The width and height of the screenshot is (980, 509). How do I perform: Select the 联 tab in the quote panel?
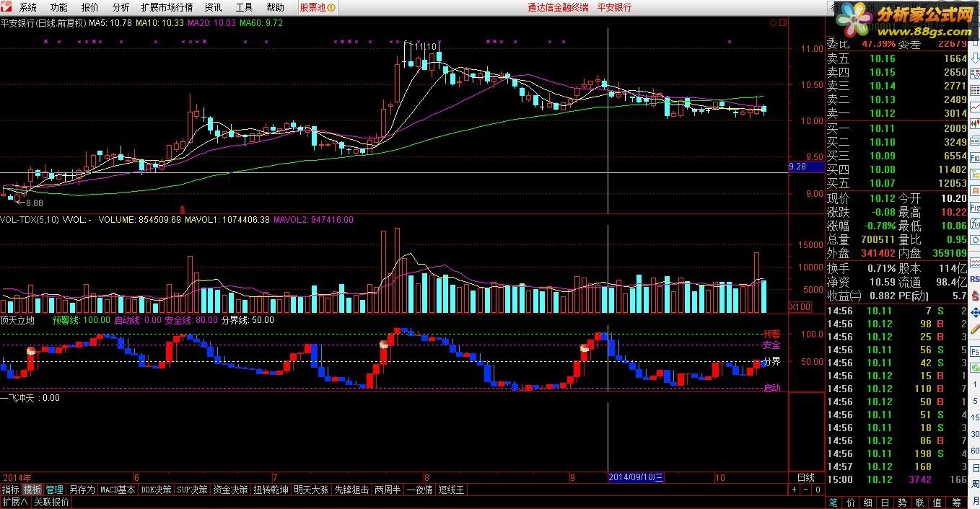(x=919, y=503)
